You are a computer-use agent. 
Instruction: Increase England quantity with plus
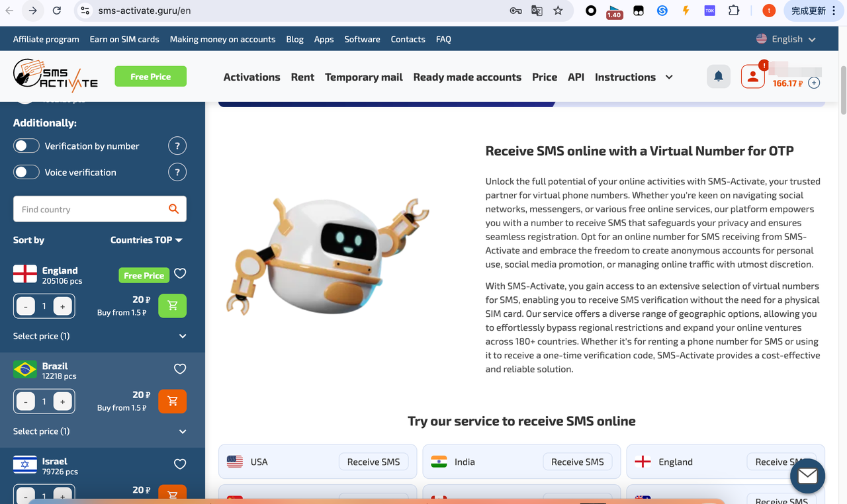63,306
